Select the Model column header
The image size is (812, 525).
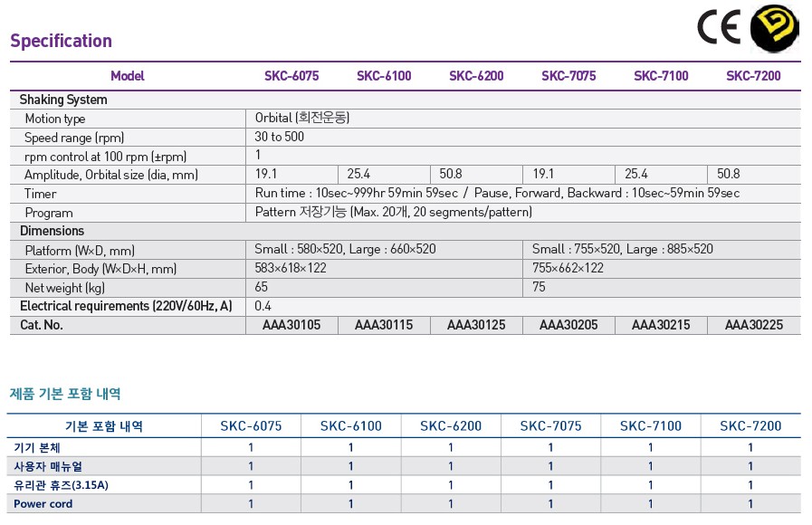(128, 76)
